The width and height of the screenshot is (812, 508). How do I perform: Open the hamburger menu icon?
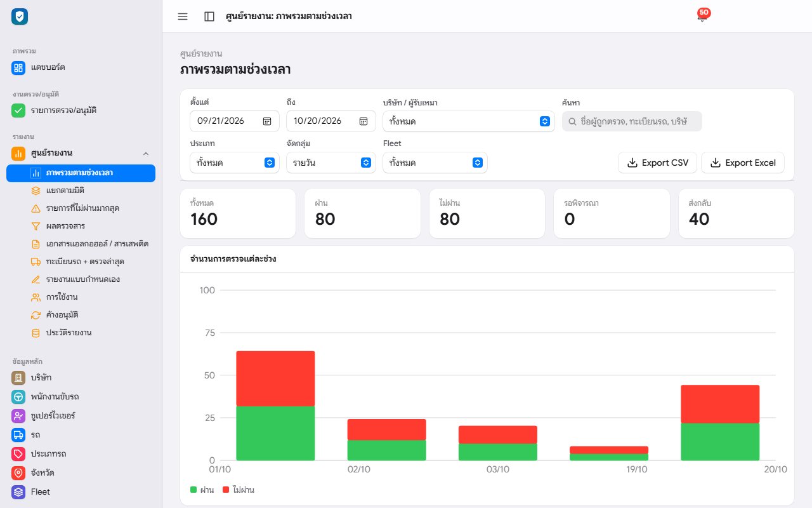[183, 17]
